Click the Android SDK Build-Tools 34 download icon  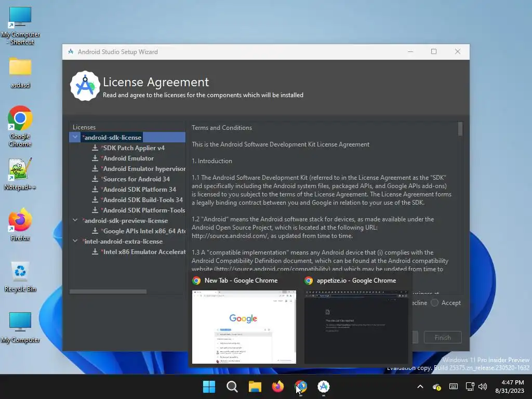(95, 200)
